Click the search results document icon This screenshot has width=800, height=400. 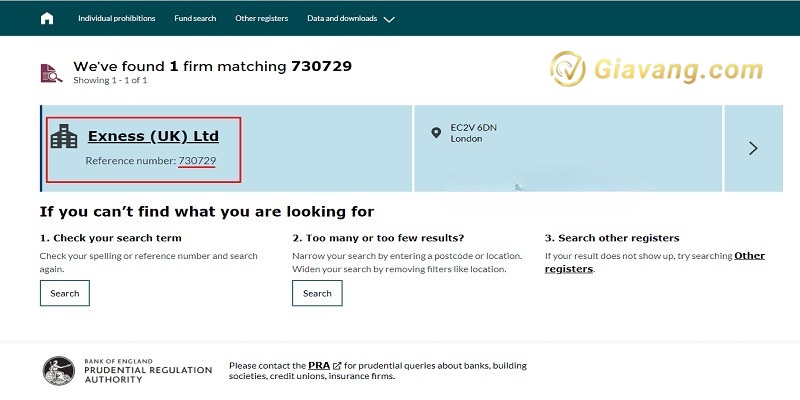51,72
